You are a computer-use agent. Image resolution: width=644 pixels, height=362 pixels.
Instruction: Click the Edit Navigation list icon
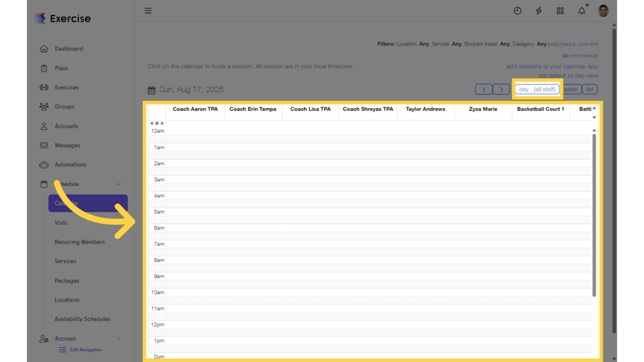[62, 350]
